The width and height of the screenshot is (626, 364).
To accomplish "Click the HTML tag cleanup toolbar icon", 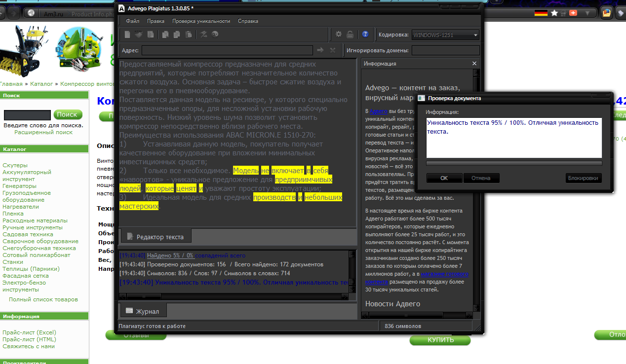I will pyautogui.click(x=139, y=35).
